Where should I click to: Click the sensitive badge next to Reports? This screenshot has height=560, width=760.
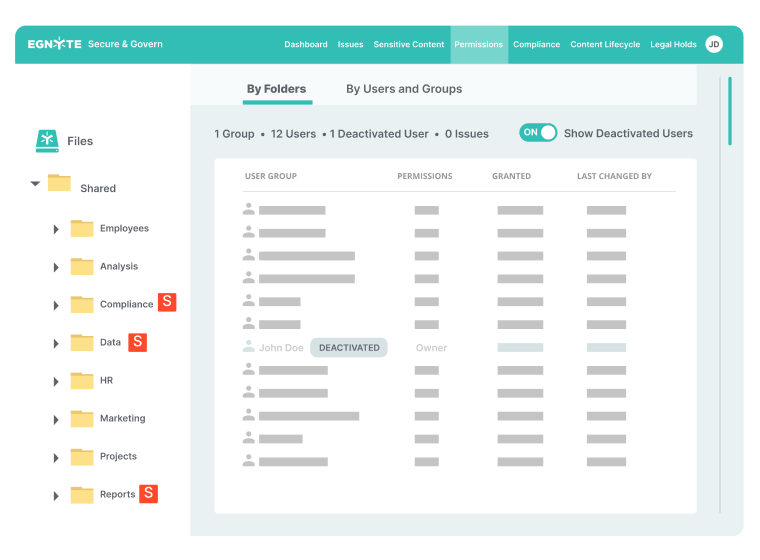pyautogui.click(x=148, y=493)
